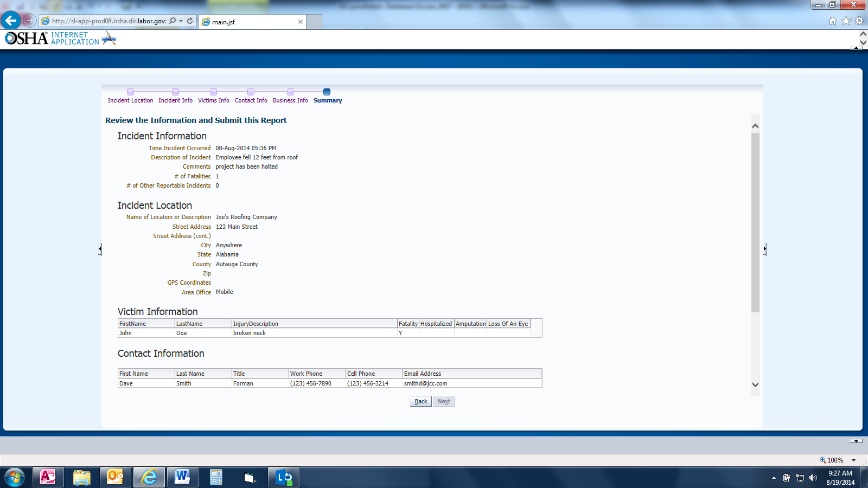868x488 pixels.
Task: Click the Business Info step marker
Action: click(x=290, y=92)
